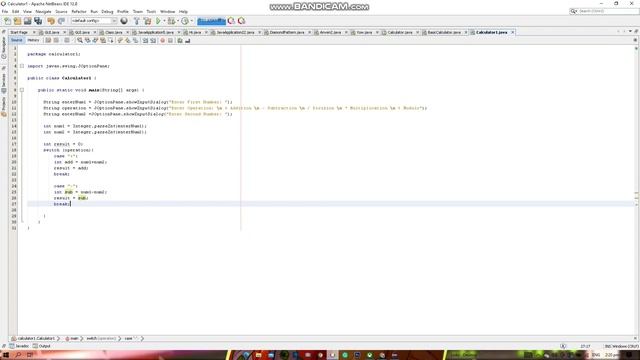Click the Build Project hammer icon
Image resolution: width=640 pixels, height=360 pixels.
click(137, 21)
